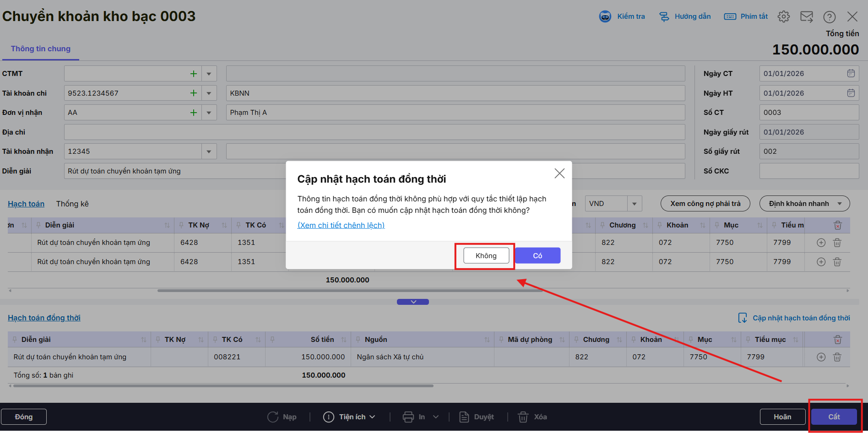Click the Diễn giải input field
Image resolution: width=868 pixels, height=433 pixels.
tap(174, 171)
